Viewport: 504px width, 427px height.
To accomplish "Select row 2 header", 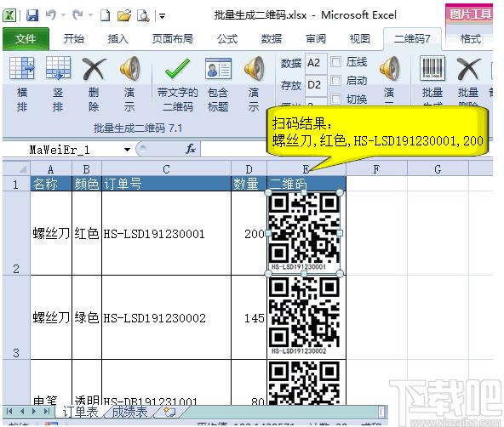I will click(x=16, y=233).
